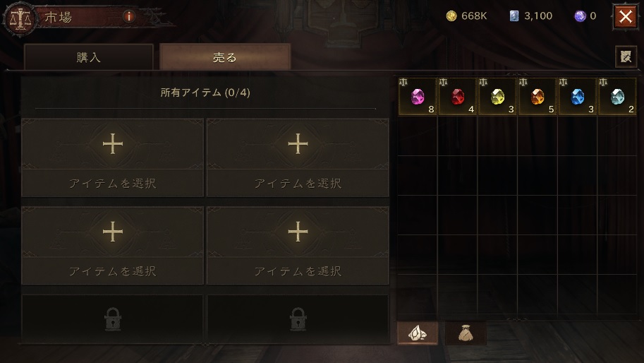Select the orange gem with quantity 5

(537, 97)
